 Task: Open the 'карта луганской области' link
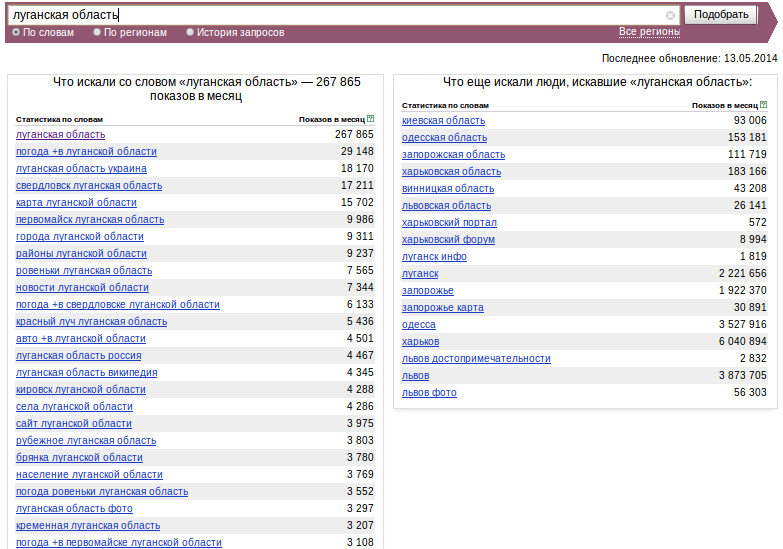(76, 202)
